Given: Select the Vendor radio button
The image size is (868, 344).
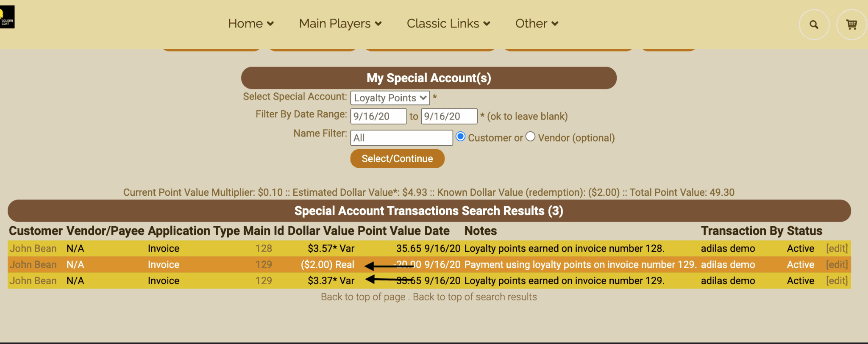Looking at the screenshot, I should point(530,137).
